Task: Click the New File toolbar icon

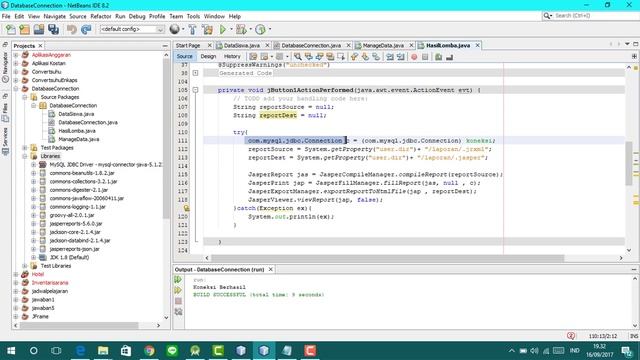Action: [x=10, y=29]
